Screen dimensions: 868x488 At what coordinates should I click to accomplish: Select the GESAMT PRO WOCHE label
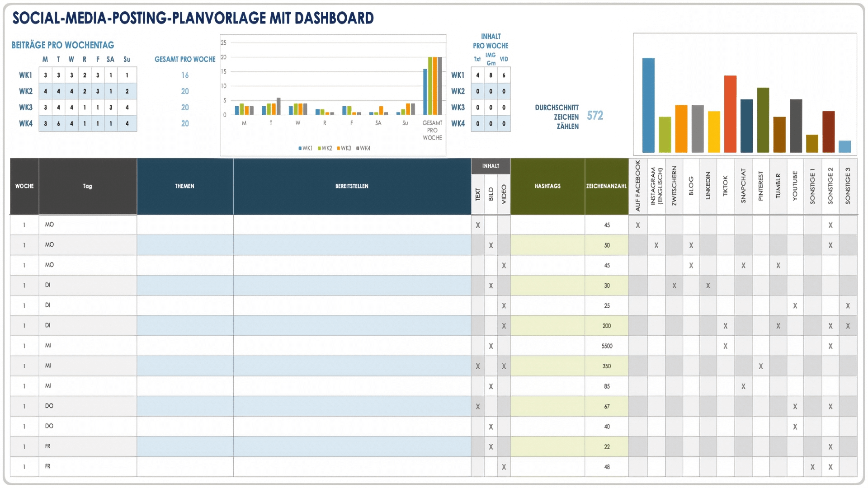tap(185, 59)
